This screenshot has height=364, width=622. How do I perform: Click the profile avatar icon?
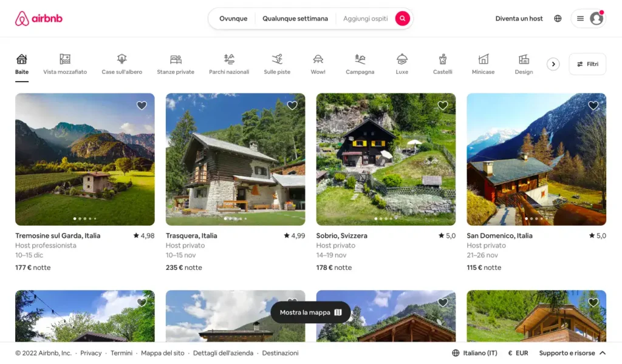[596, 18]
